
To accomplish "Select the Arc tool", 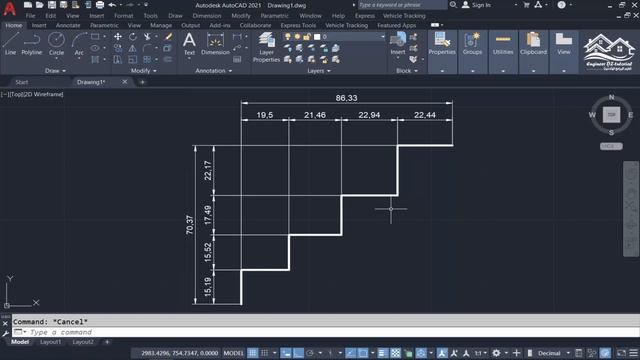I will coord(79,44).
